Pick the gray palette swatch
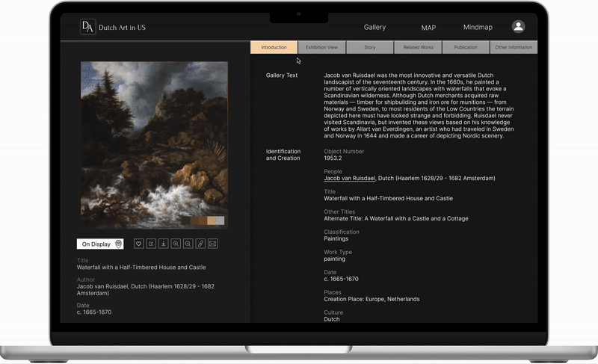 (220, 220)
